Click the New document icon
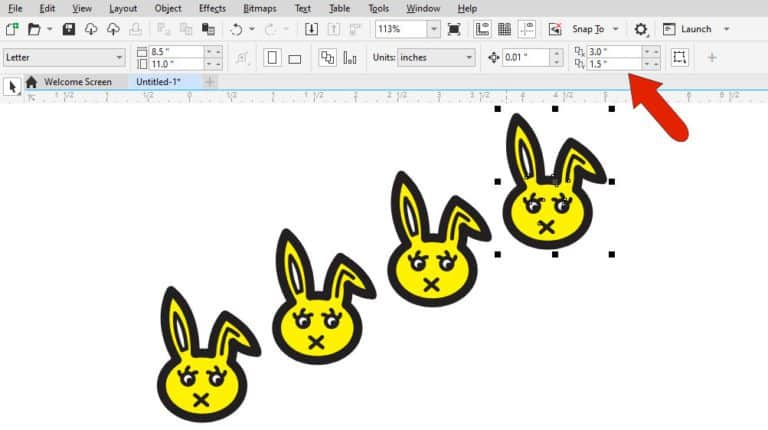768x430 pixels. (x=12, y=29)
